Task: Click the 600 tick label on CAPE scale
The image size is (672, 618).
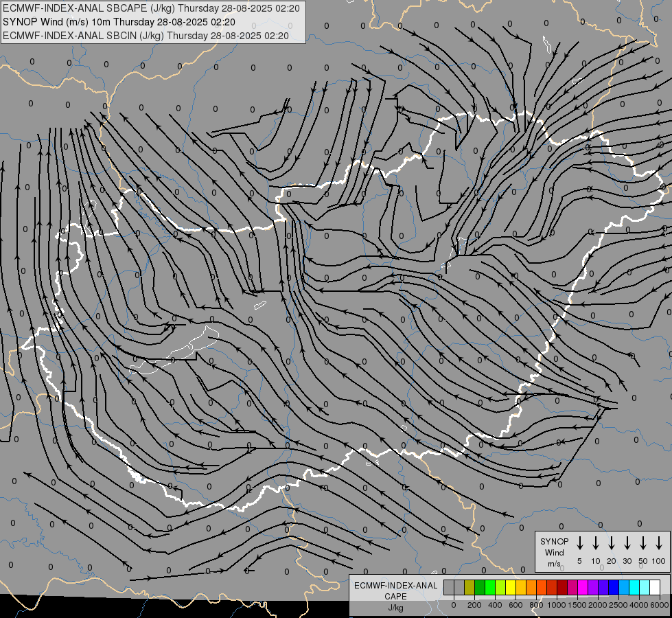Action: tap(515, 605)
